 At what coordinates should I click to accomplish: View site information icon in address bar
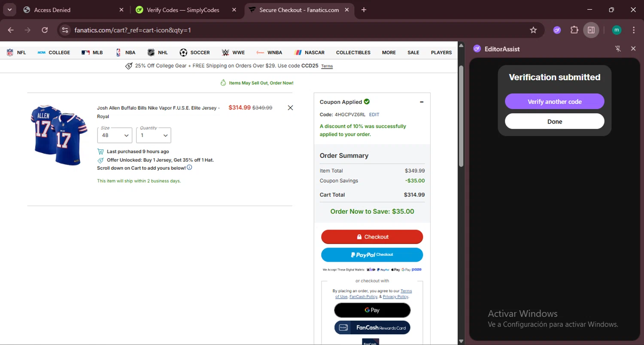[x=65, y=30]
